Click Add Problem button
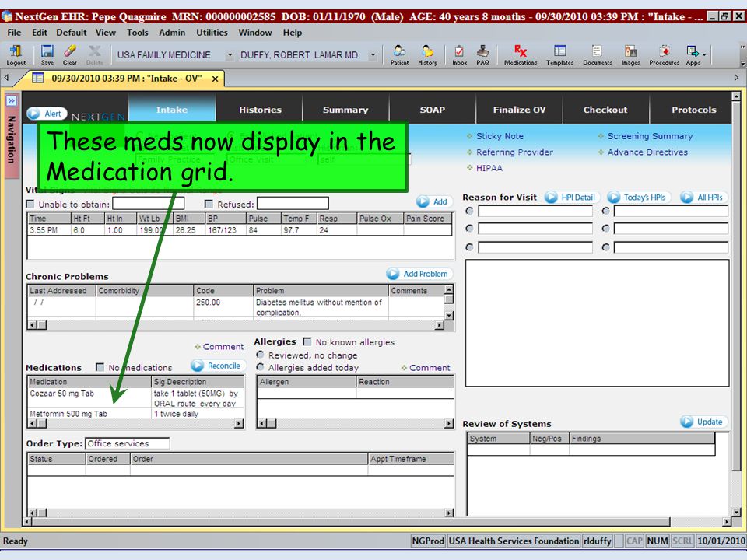The width and height of the screenshot is (747, 560). point(419,274)
